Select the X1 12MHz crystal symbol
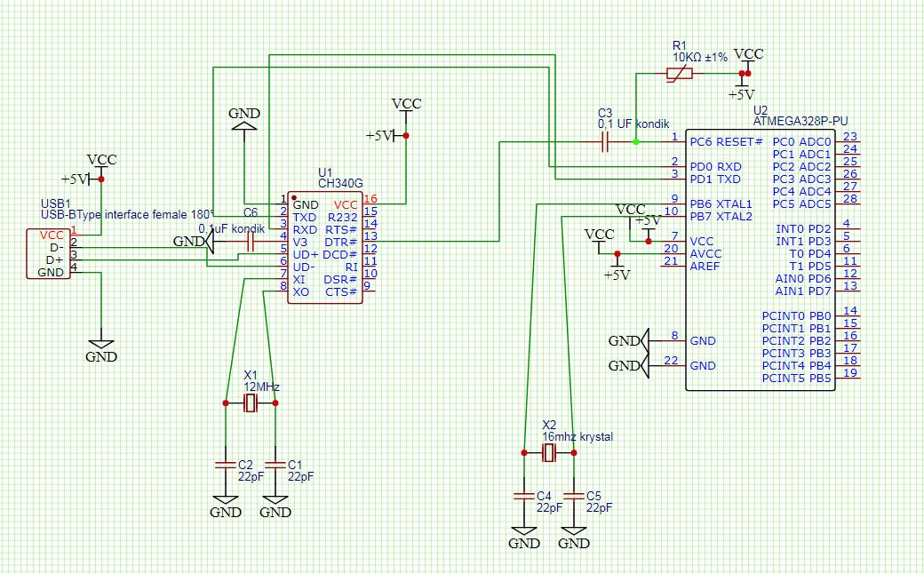This screenshot has width=924, height=574. coord(250,404)
